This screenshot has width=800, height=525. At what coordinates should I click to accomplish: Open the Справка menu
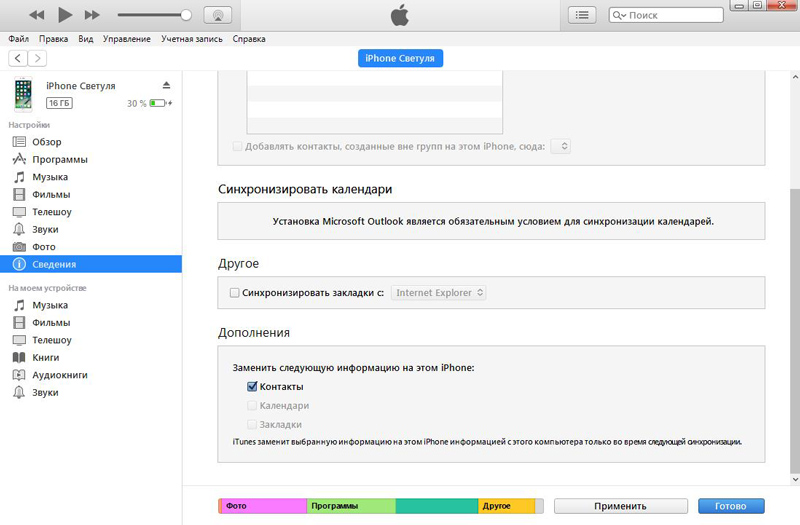click(249, 39)
